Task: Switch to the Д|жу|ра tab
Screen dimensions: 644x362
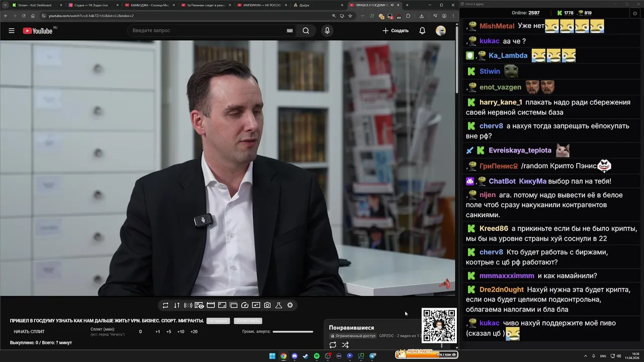Action: pyautogui.click(x=318, y=5)
